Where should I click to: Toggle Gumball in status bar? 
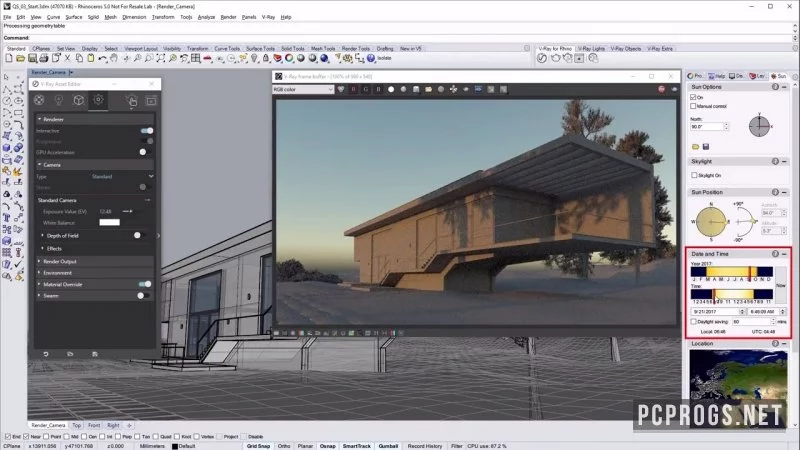(x=388, y=446)
